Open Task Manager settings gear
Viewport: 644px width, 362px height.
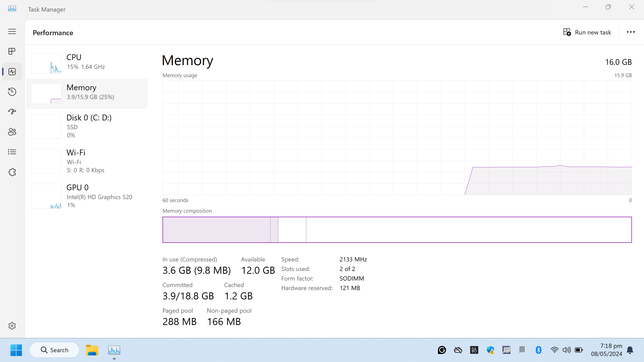[x=12, y=326]
